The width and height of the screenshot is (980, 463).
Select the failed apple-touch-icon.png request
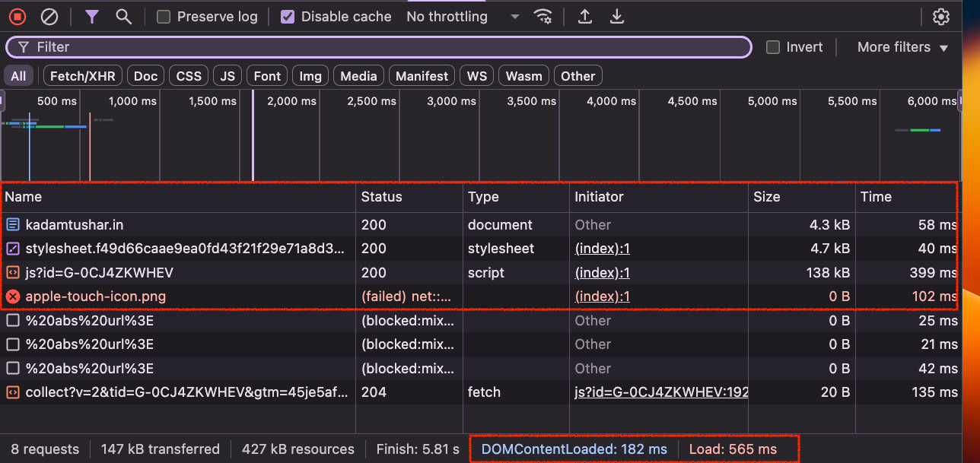coord(95,297)
